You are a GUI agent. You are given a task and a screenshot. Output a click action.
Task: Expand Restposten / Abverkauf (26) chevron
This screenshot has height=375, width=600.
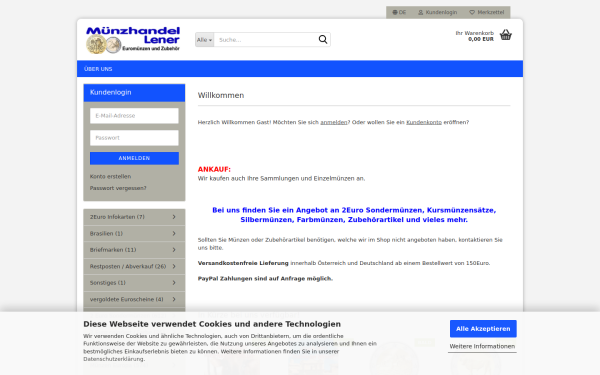click(174, 266)
